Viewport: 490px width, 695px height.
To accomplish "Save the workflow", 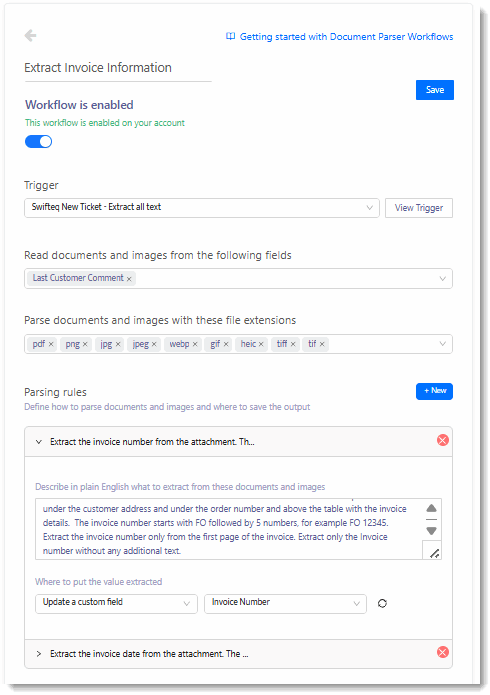I will coord(435,90).
